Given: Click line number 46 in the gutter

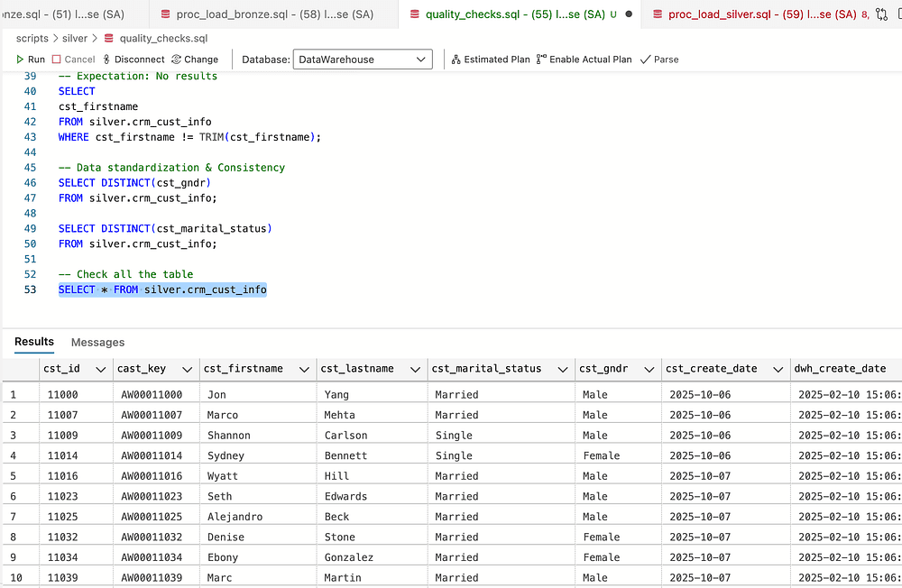Looking at the screenshot, I should pyautogui.click(x=30, y=183).
